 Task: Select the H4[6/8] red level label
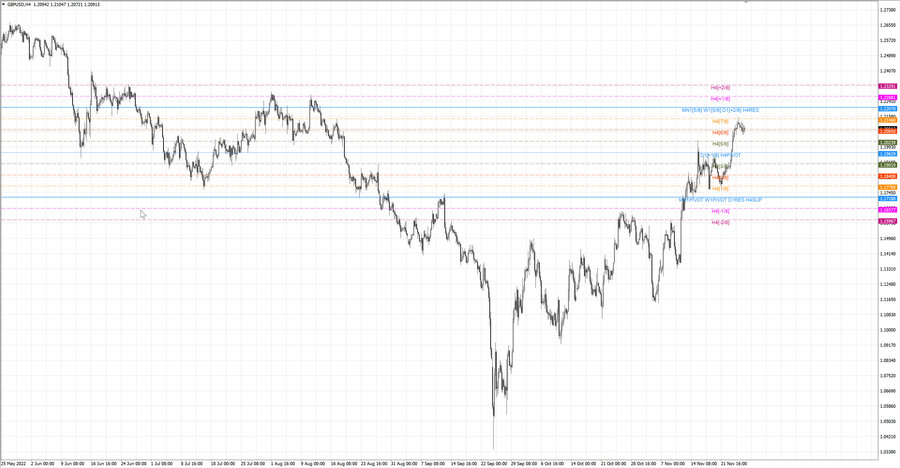(720, 133)
